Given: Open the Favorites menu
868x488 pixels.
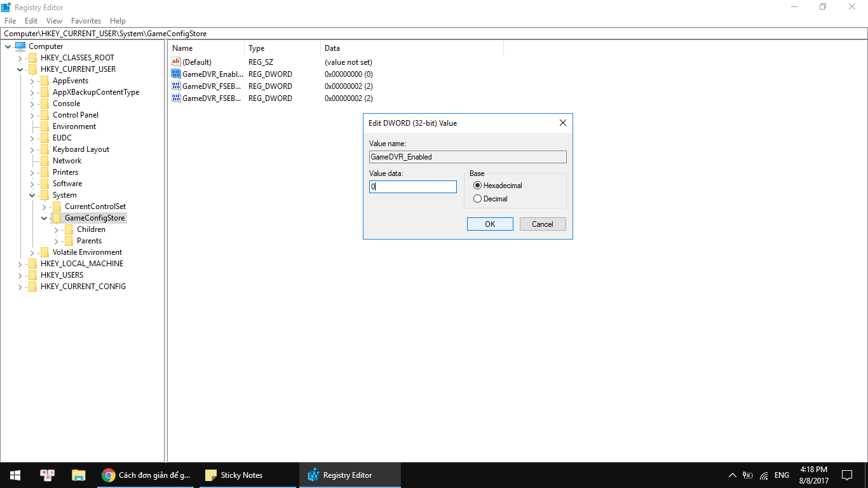Looking at the screenshot, I should click(86, 20).
